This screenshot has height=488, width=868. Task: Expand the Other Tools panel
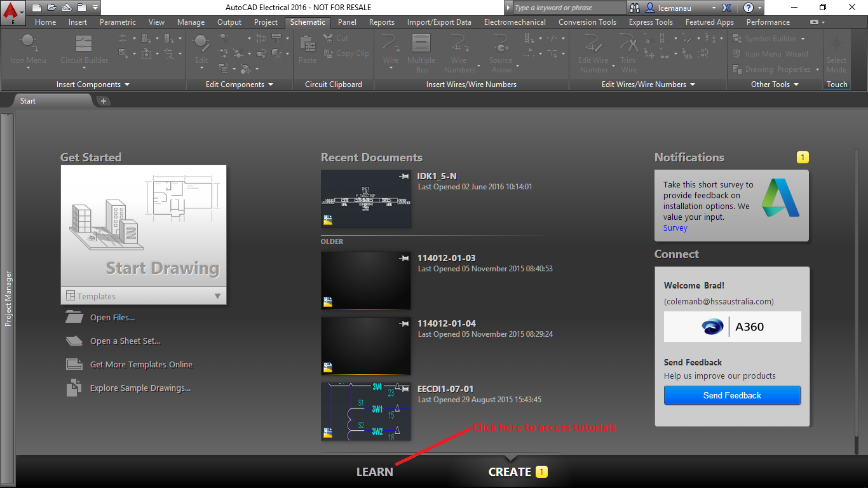coord(775,85)
